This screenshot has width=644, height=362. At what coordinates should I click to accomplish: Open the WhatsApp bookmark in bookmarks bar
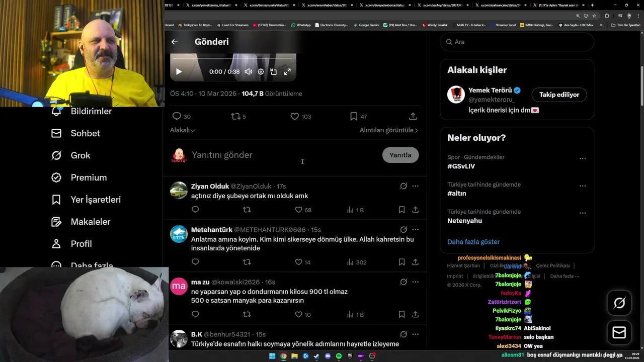[301, 25]
